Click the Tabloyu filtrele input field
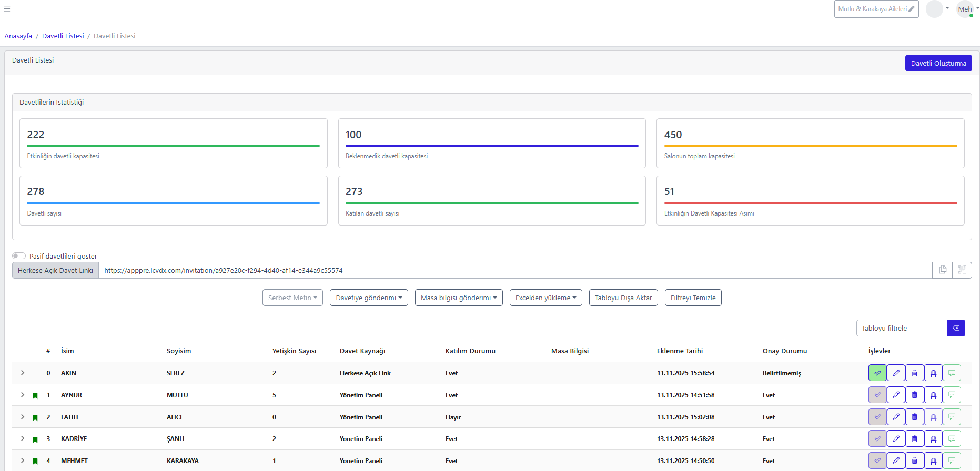Viewport: 980px width, 471px height. (901, 328)
